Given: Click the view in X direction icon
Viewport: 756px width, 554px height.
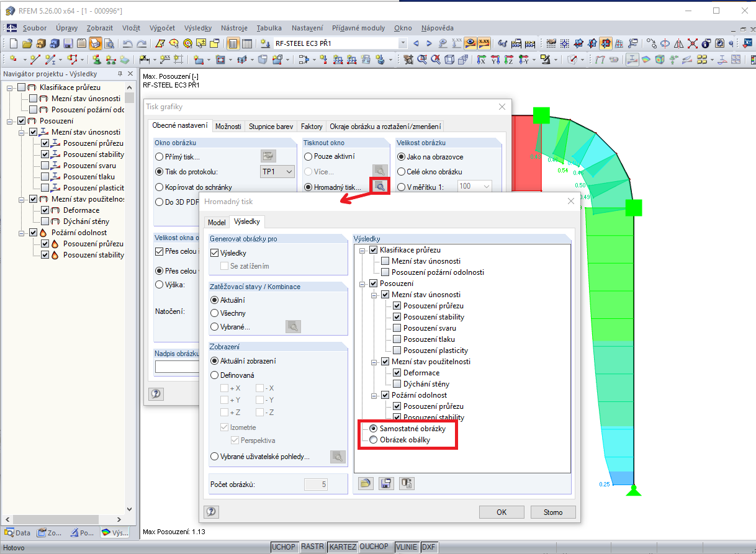Looking at the screenshot, I should pyautogui.click(x=481, y=60).
